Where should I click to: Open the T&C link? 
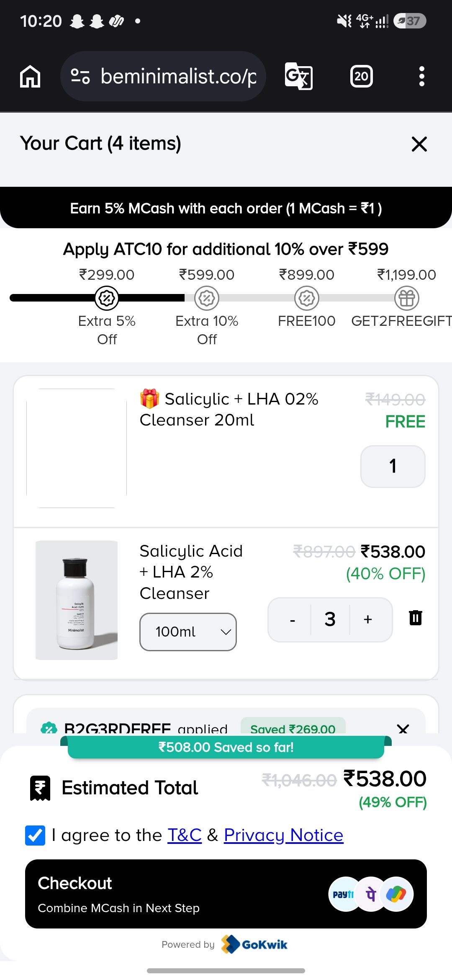click(x=185, y=835)
